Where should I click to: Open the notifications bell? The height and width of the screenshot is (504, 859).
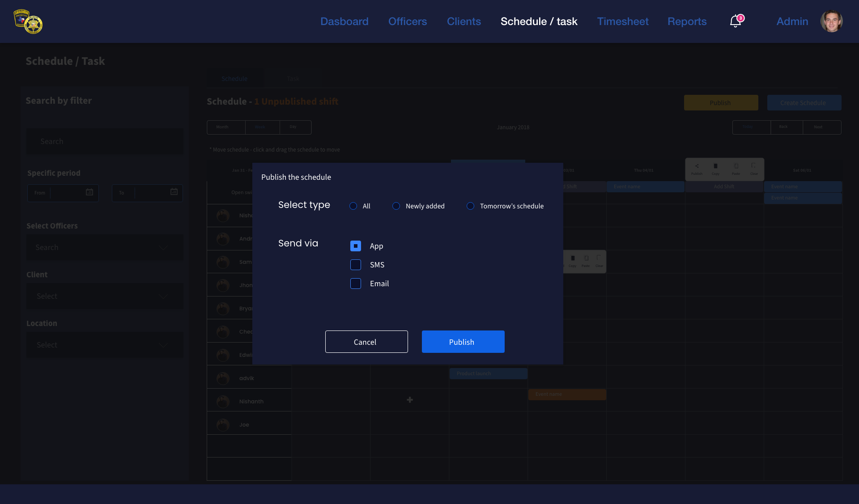[735, 21]
